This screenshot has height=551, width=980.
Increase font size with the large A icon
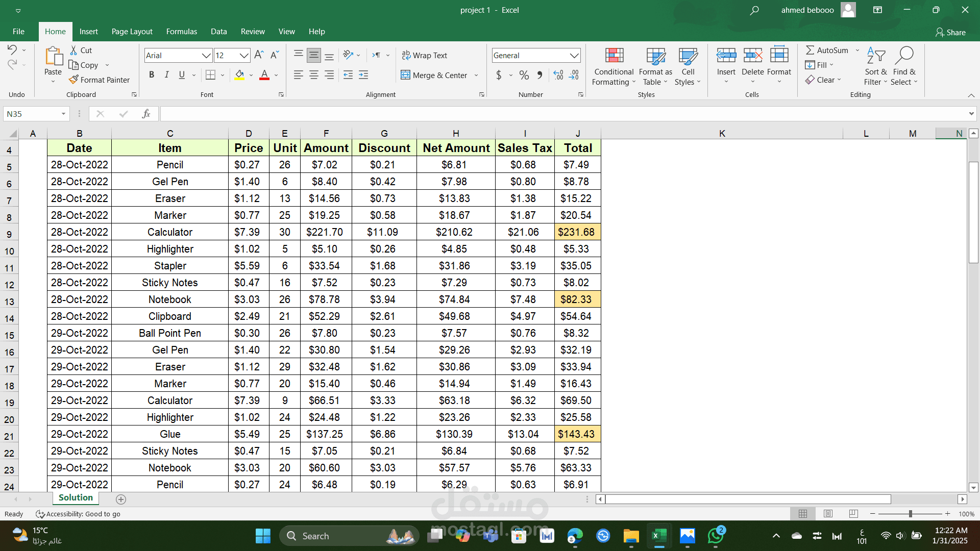[259, 55]
